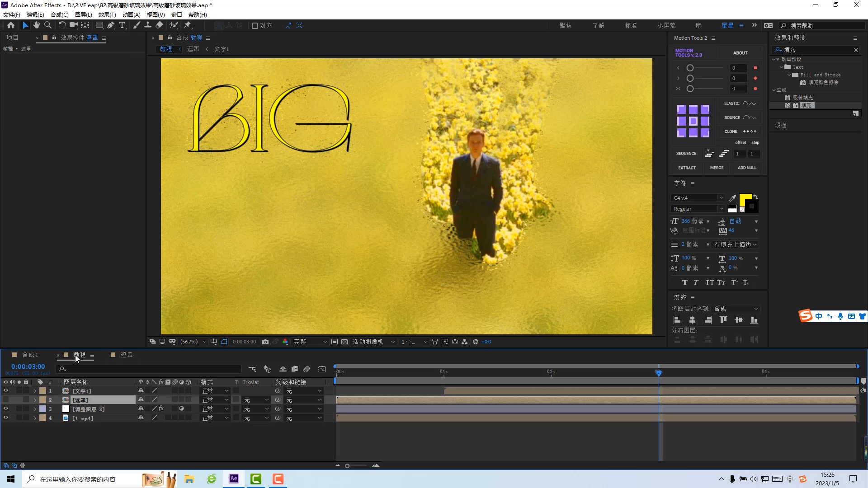The image size is (868, 488).
Task: Click the first Motion Tools easing slider knob
Action: [690, 68]
